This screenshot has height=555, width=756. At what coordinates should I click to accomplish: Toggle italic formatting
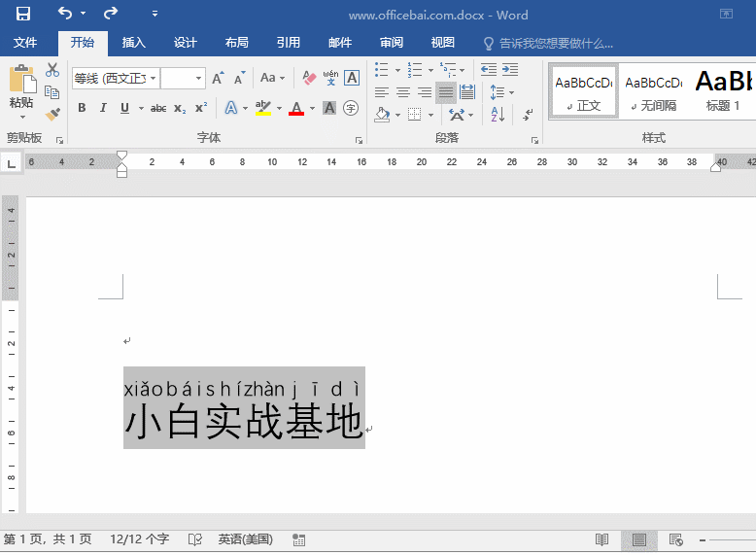(103, 108)
